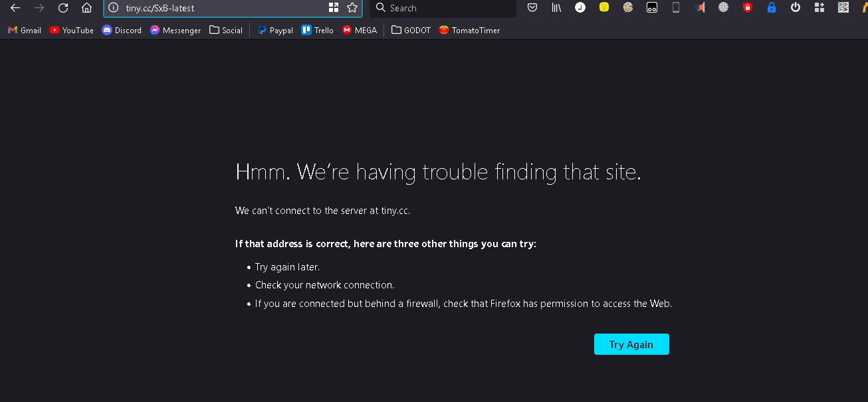868x402 pixels.
Task: Save page to Pocket
Action: 532,8
